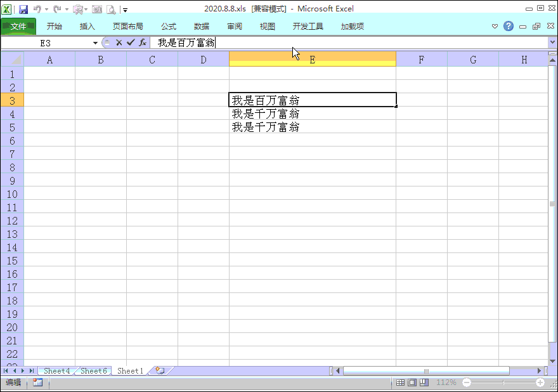Image resolution: width=558 pixels, height=392 pixels.
Task: Open the Name Box dropdown arrow
Action: pyautogui.click(x=96, y=42)
